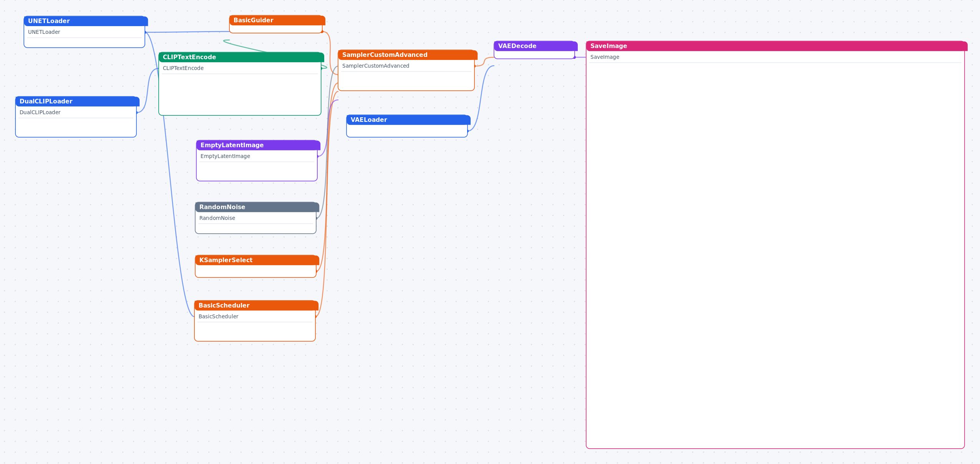Screen dimensions: 980x464
Task: Select the KSamplerSelect node header
Action: [257, 260]
